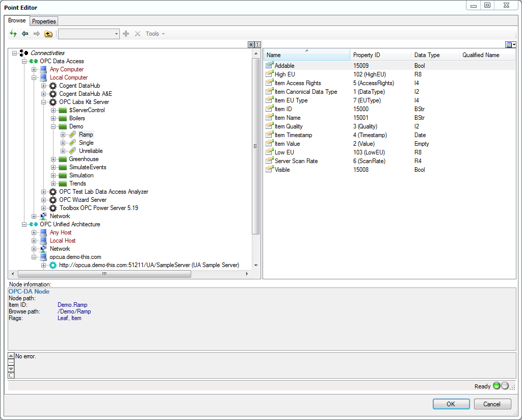Switch to the Properties tab
The image size is (522, 420).
[44, 21]
